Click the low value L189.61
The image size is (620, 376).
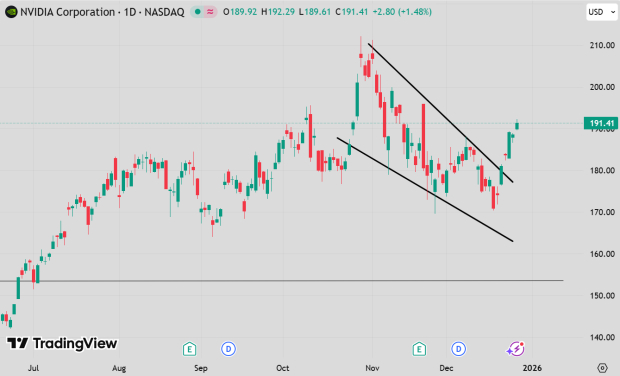point(314,12)
